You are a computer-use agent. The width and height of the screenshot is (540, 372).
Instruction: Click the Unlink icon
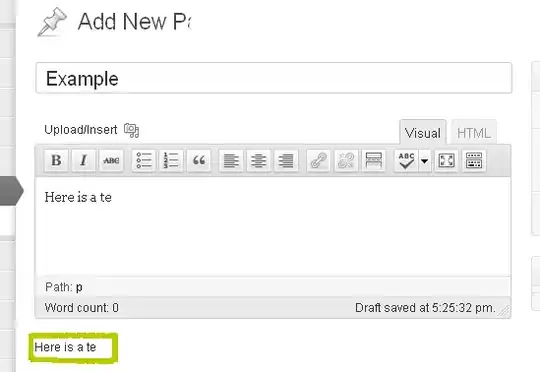pos(346,160)
